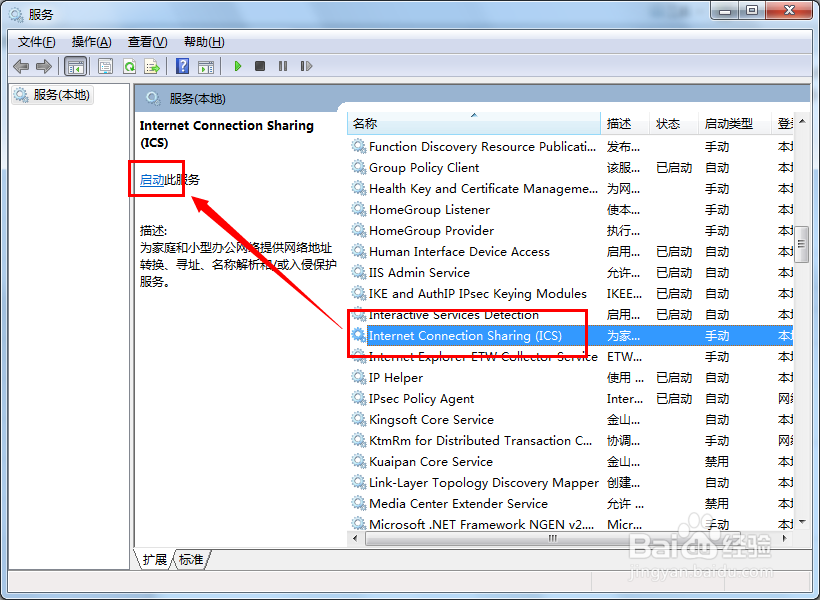Select Function Discovery Resource Publication service

click(571, 146)
